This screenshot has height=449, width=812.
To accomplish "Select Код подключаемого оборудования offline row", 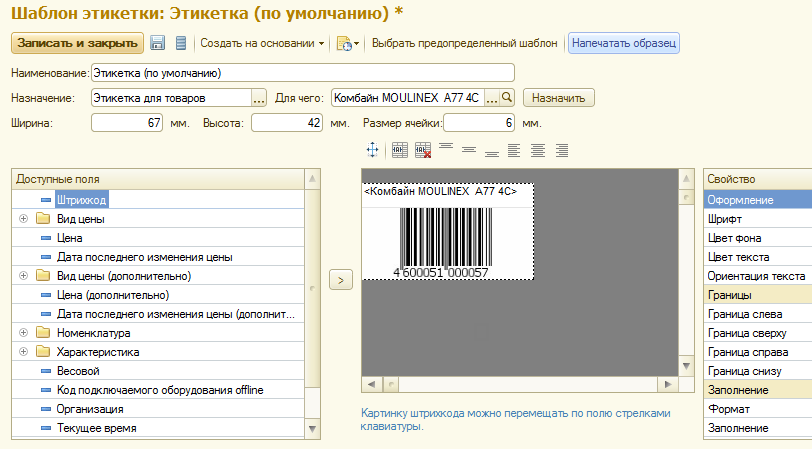I will [x=158, y=390].
